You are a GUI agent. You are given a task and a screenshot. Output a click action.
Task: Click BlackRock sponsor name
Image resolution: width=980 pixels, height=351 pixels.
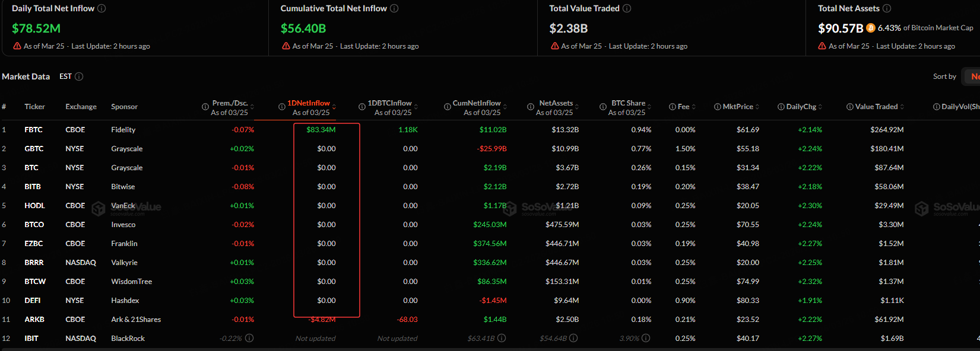(128, 338)
